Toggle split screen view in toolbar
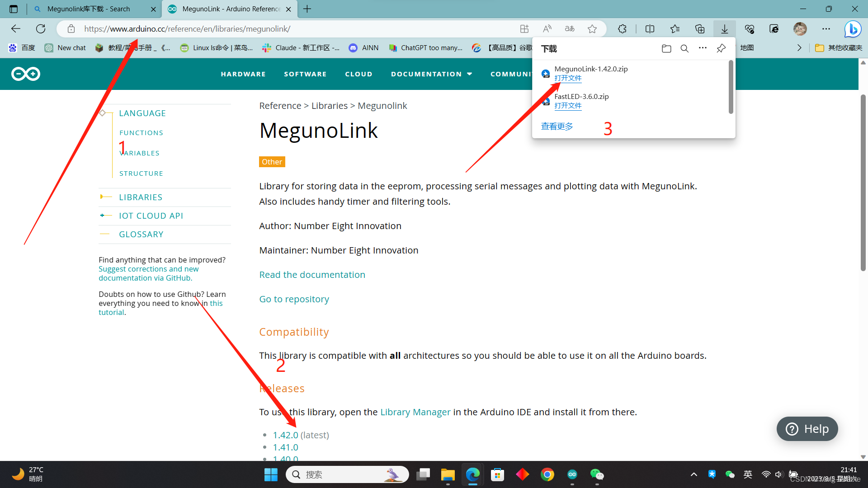 coord(650,29)
